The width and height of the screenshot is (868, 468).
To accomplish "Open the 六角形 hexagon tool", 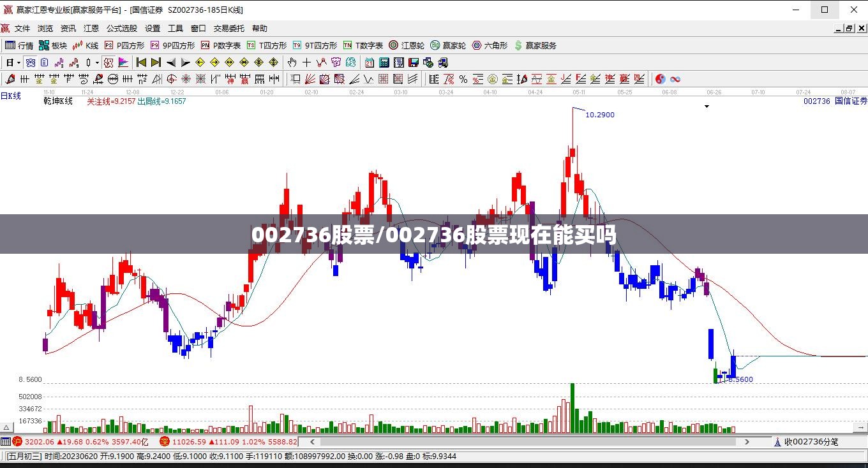I will tap(490, 45).
